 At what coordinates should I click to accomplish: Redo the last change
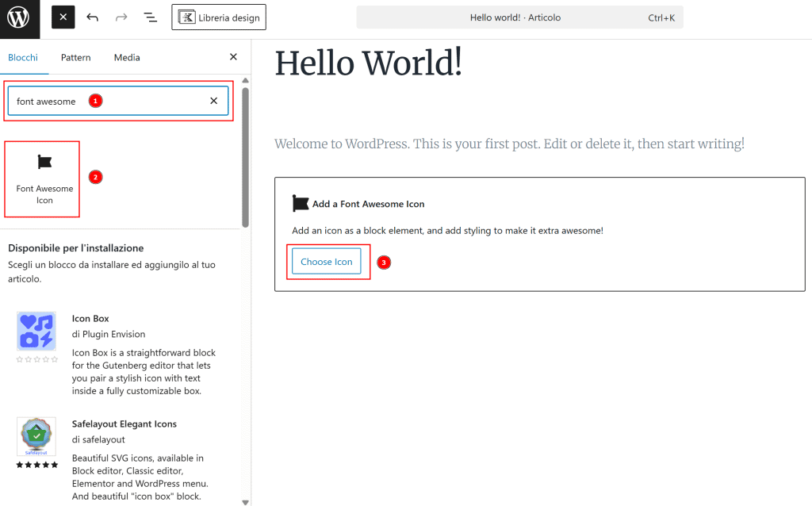[121, 16]
